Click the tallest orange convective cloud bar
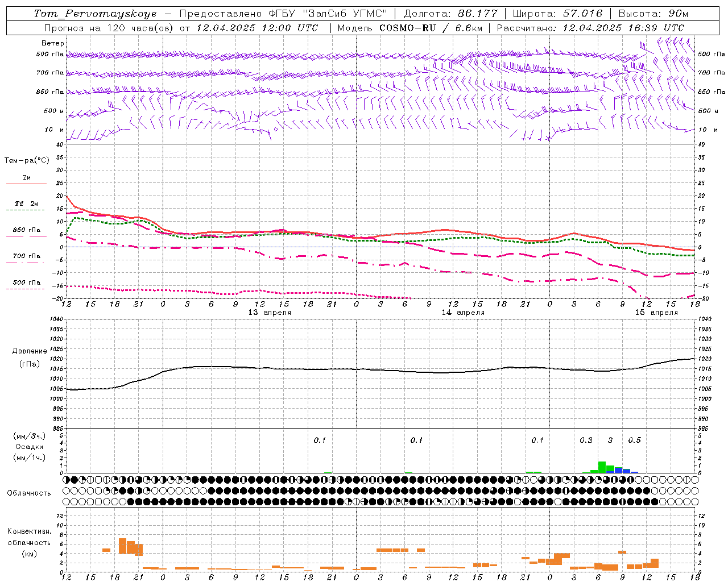This screenshot has width=728, height=582. tap(122, 546)
